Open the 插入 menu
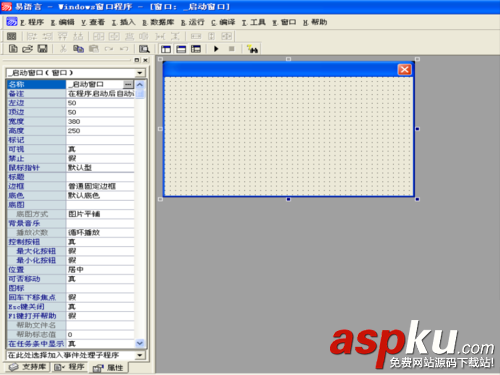 [123, 22]
